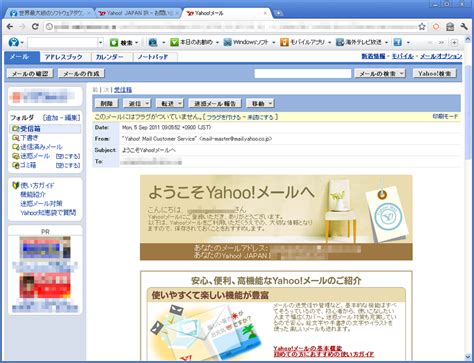Open 機能紹介 link in sidebar

click(x=33, y=194)
